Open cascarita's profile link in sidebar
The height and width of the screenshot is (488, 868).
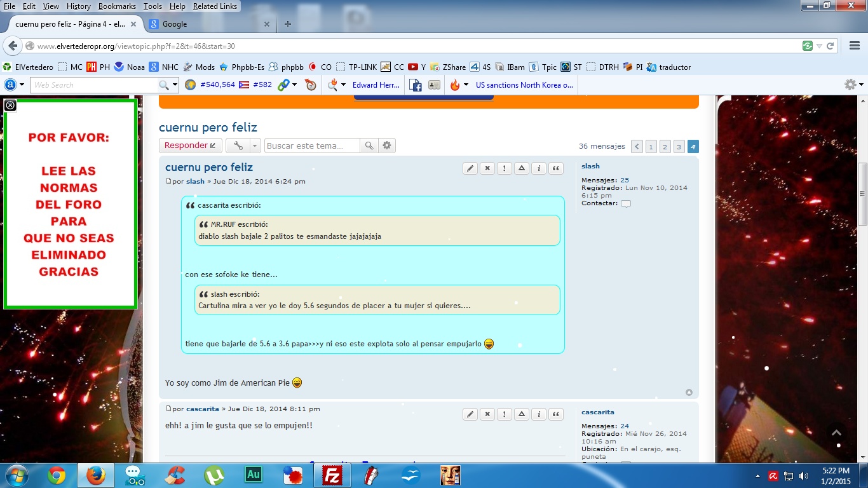point(597,412)
